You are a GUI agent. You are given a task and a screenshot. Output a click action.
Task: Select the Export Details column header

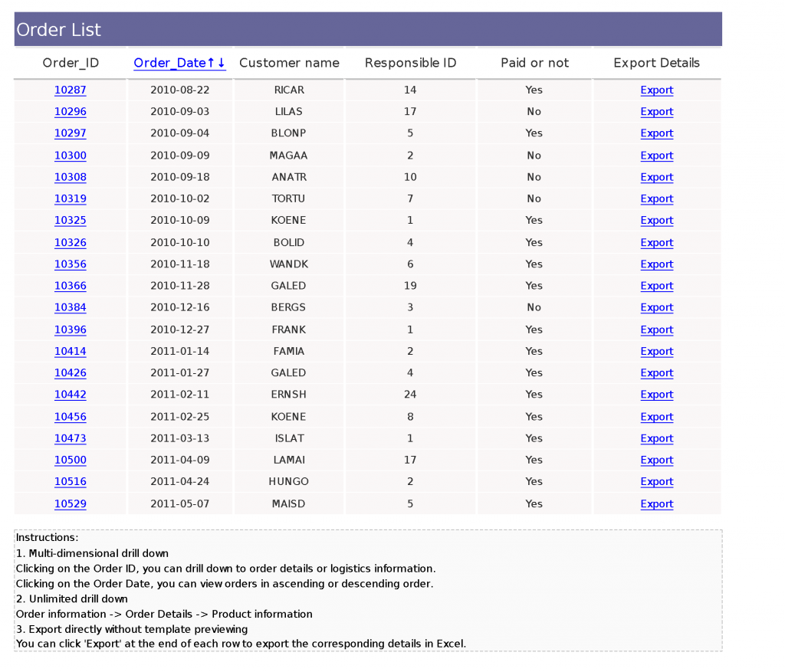tap(656, 63)
